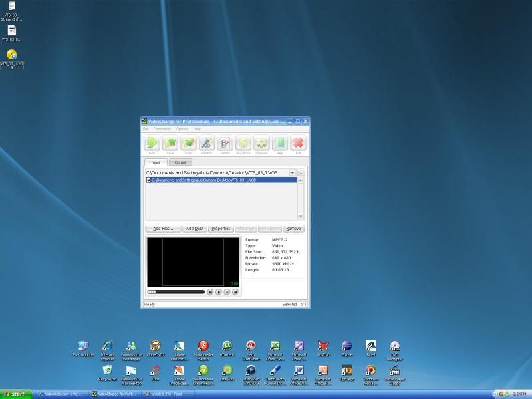Click the Run toolbar button in VideoCharge
Viewport: 532px width, 399px height.
[x=152, y=143]
